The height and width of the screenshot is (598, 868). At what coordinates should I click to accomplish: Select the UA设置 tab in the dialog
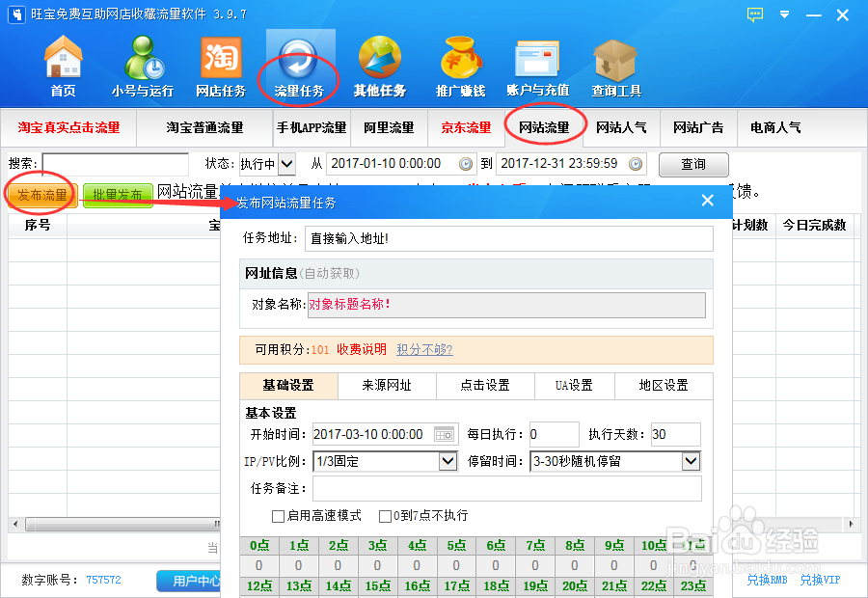(574, 385)
